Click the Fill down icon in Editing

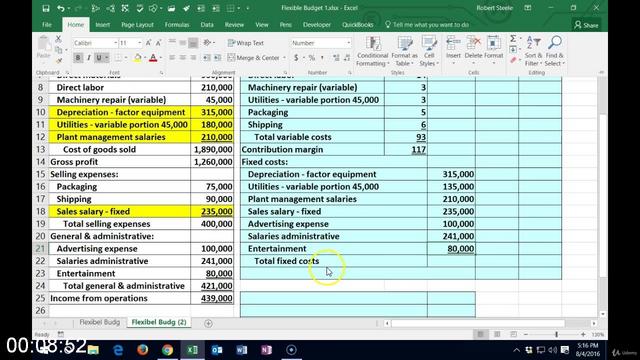(513, 49)
